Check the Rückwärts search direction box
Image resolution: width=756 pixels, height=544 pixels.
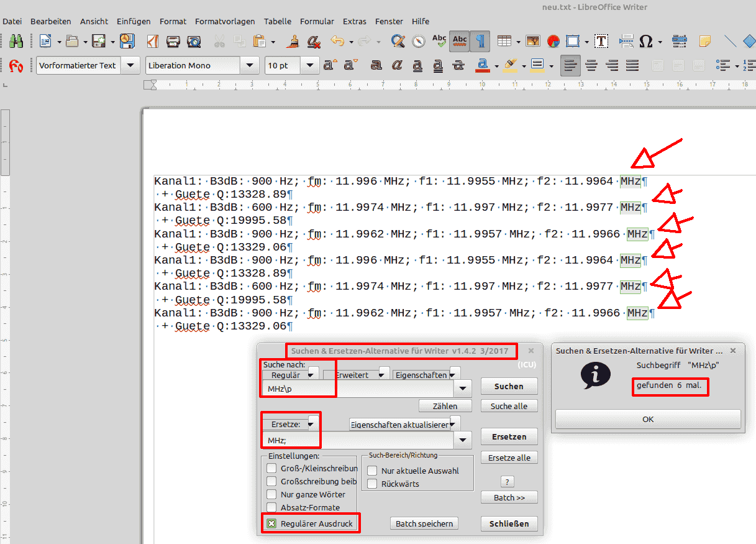tap(372, 484)
